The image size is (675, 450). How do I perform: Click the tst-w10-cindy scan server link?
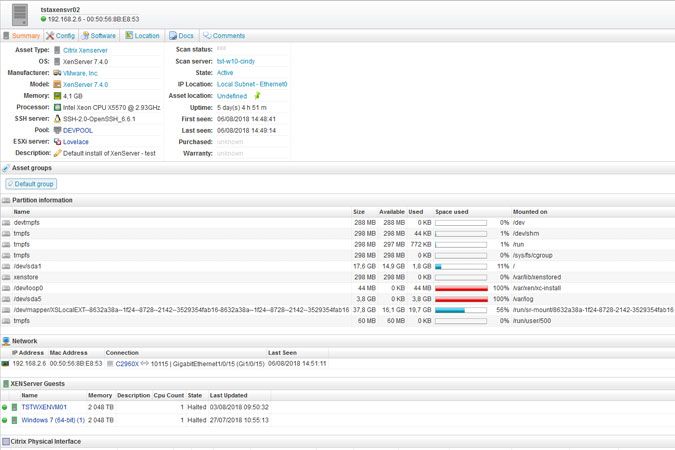click(x=236, y=62)
